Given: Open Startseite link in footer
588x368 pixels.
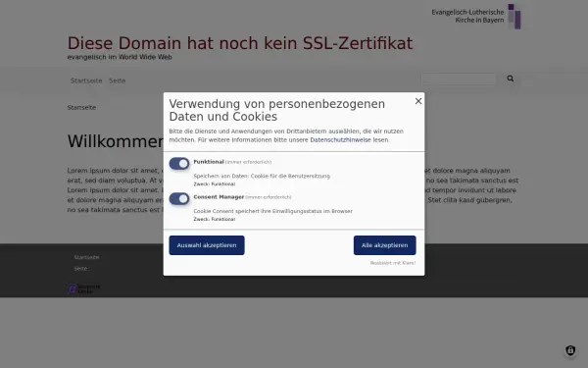Looking at the screenshot, I should pyautogui.click(x=86, y=257).
